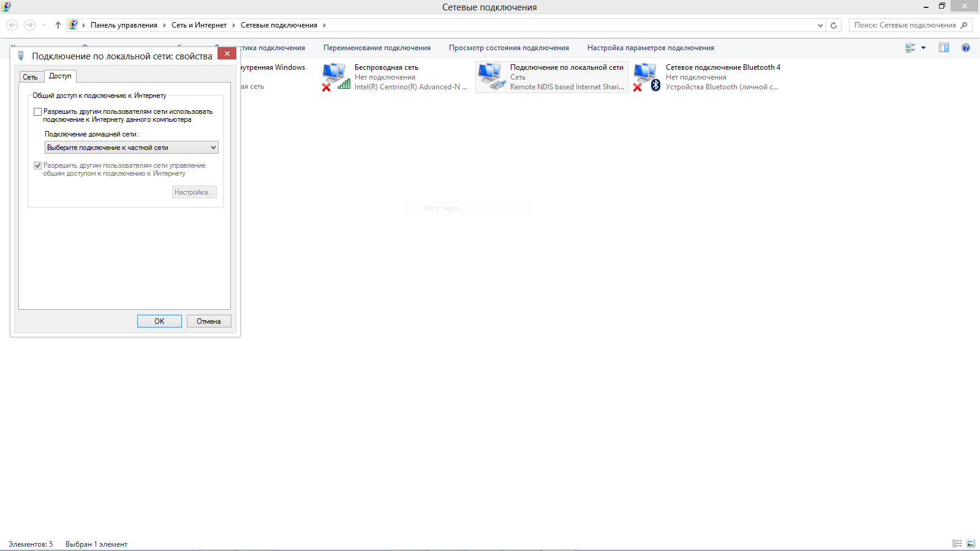Click the Forward navigation arrow

pos(29,25)
